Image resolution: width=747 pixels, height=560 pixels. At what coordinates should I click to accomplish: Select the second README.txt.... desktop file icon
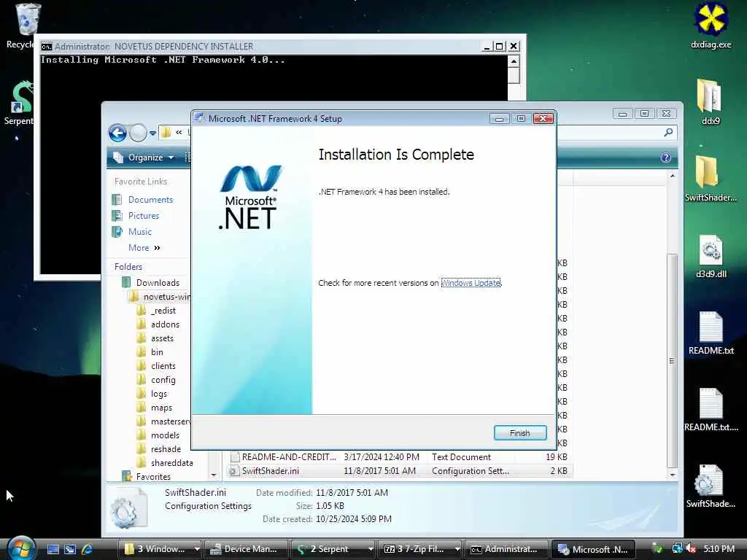[x=711, y=410]
